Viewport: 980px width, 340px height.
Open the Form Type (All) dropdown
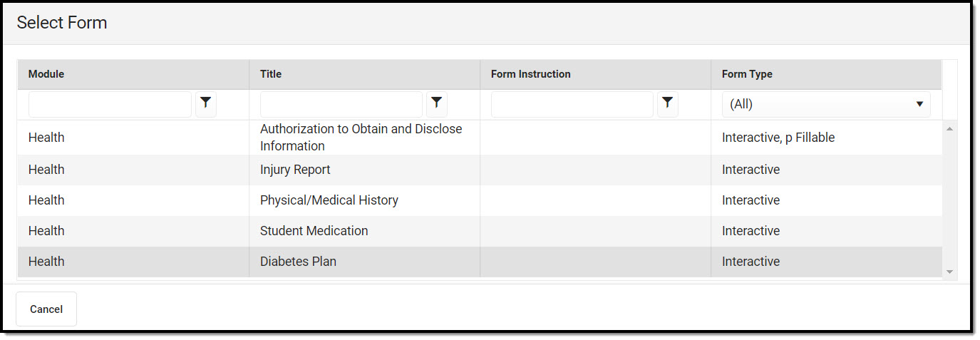click(x=826, y=104)
